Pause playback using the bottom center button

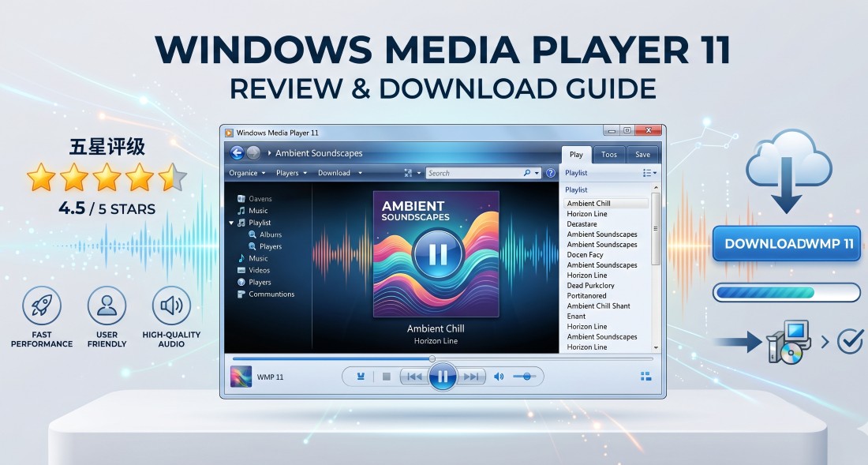pyautogui.click(x=443, y=377)
